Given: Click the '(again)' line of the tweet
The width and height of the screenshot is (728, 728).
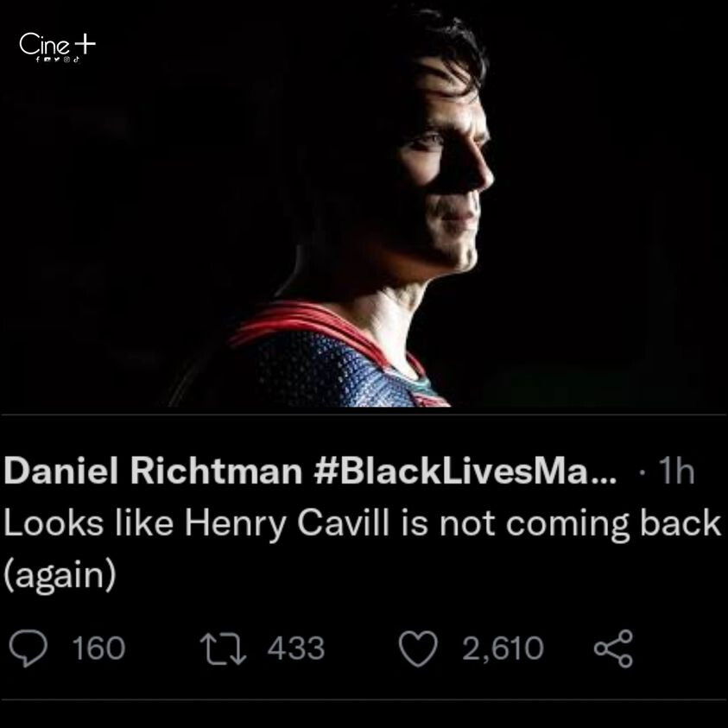Looking at the screenshot, I should click(60, 575).
